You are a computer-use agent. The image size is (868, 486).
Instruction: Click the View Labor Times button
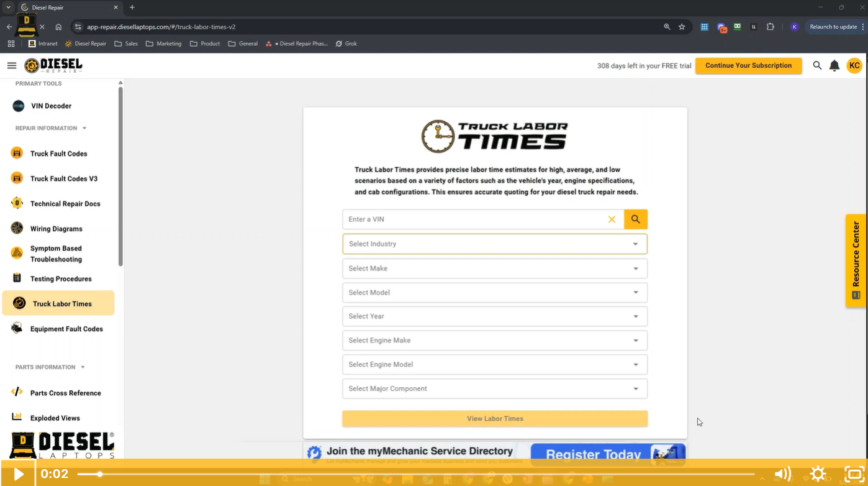pyautogui.click(x=495, y=419)
